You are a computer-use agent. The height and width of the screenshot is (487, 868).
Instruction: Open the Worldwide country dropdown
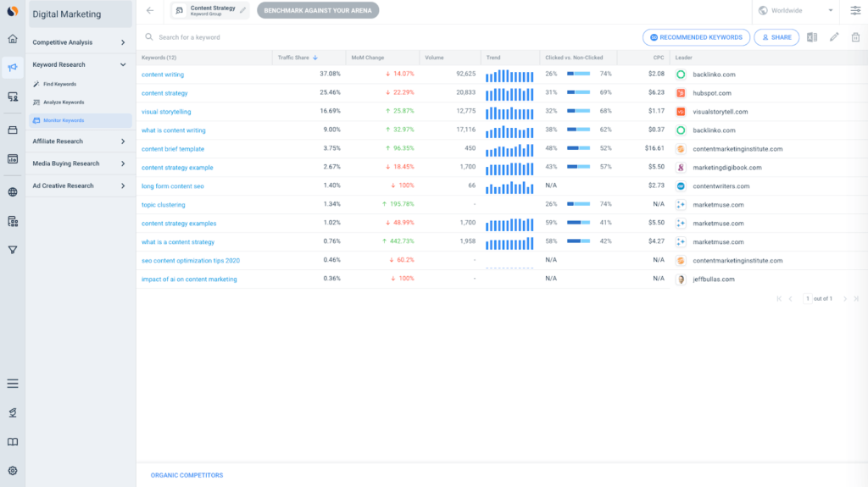pos(796,10)
